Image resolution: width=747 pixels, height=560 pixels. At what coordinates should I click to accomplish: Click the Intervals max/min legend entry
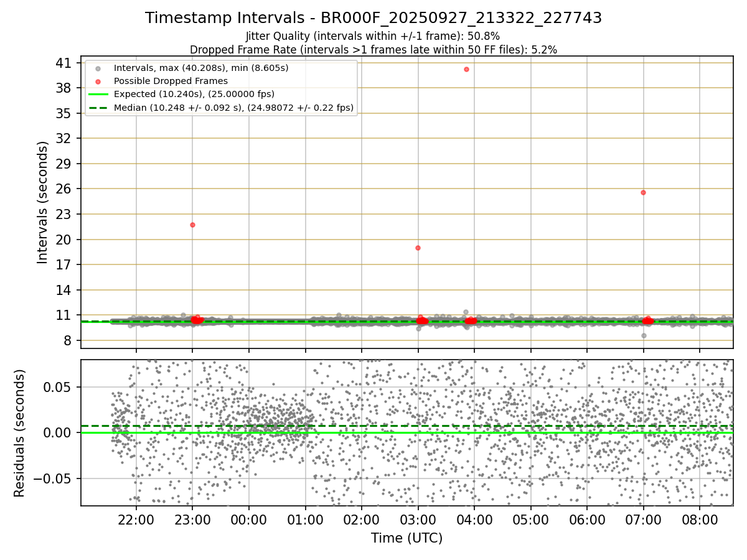201,68
